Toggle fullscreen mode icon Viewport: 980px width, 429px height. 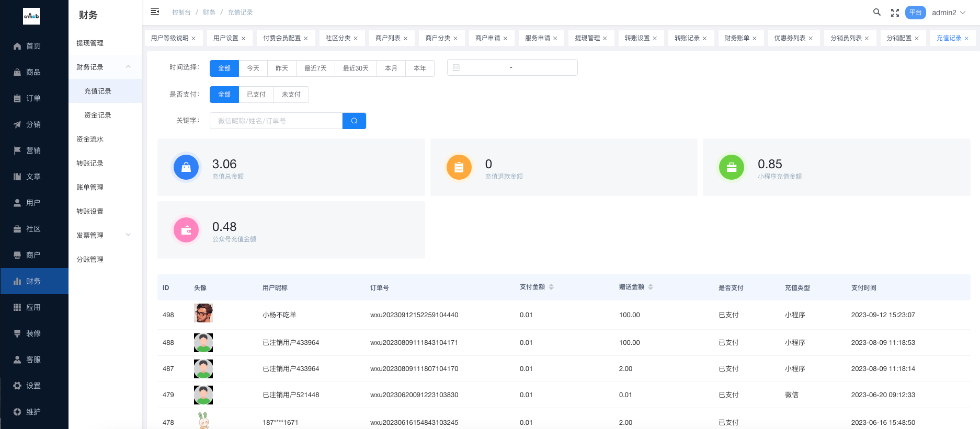(x=895, y=13)
